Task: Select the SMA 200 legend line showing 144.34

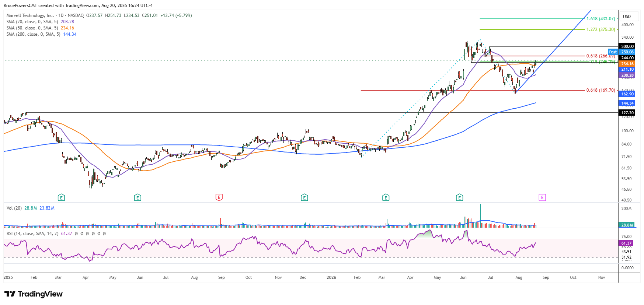Action: [x=41, y=34]
